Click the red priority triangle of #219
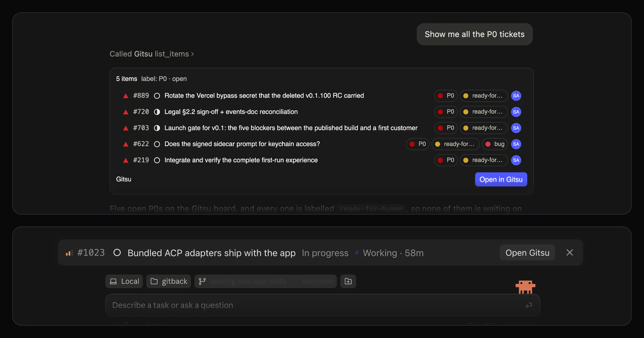Viewport: 644px width, 338px height. pyautogui.click(x=126, y=160)
